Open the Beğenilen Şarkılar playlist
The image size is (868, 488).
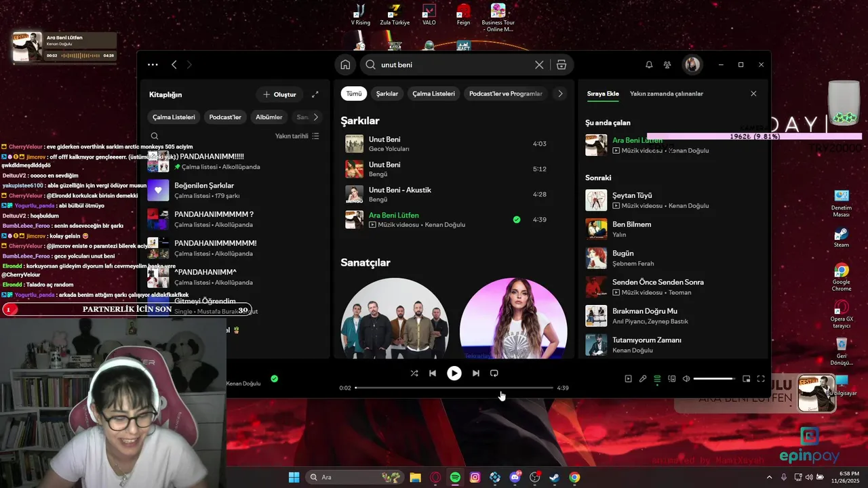click(235, 190)
